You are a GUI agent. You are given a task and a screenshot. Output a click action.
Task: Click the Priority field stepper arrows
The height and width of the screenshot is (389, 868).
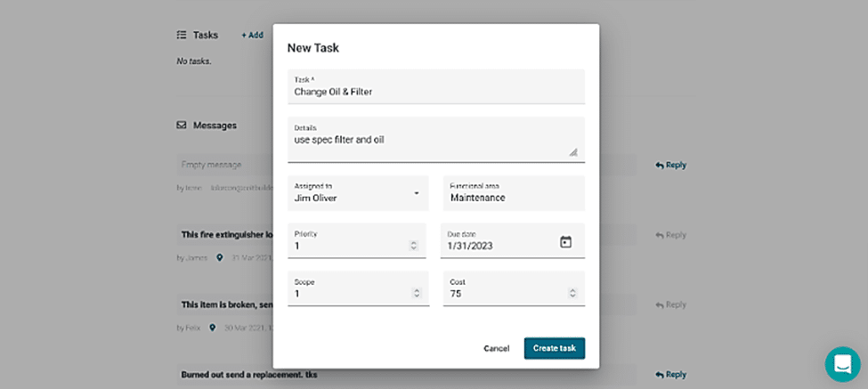(x=413, y=246)
